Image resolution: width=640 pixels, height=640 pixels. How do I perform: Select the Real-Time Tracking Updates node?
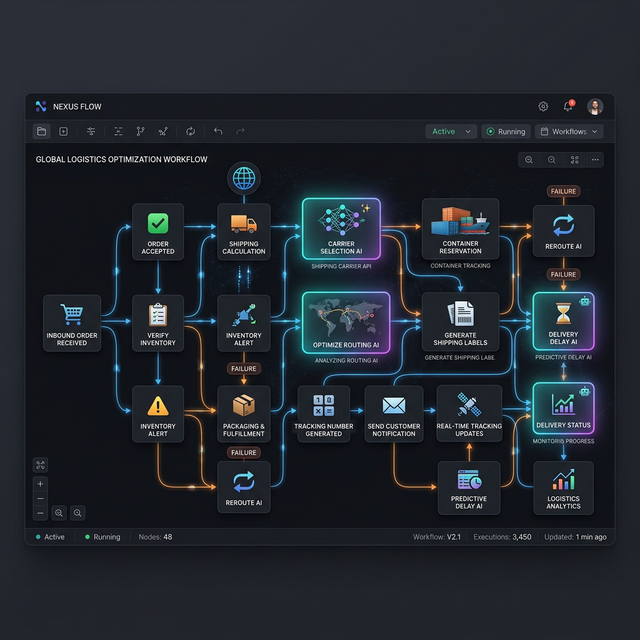tap(469, 413)
